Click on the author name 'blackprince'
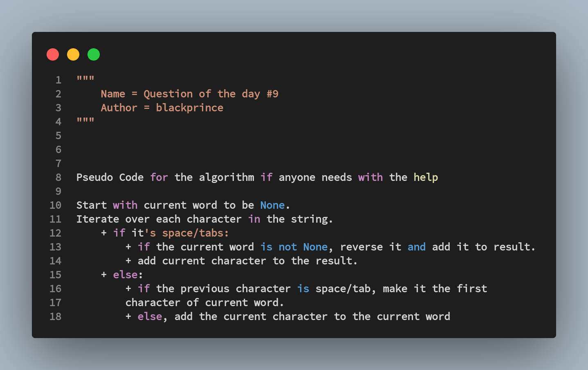The height and width of the screenshot is (370, 588). (x=190, y=108)
